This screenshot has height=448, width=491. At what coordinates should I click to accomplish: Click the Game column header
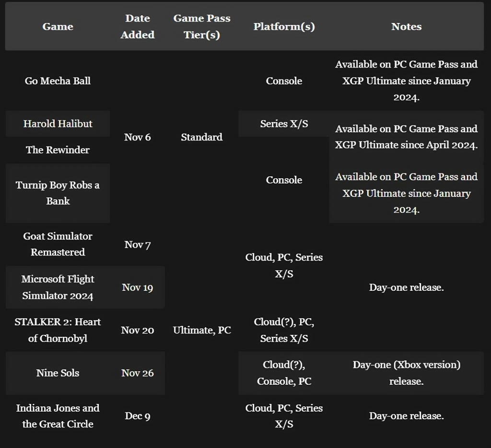point(58,26)
